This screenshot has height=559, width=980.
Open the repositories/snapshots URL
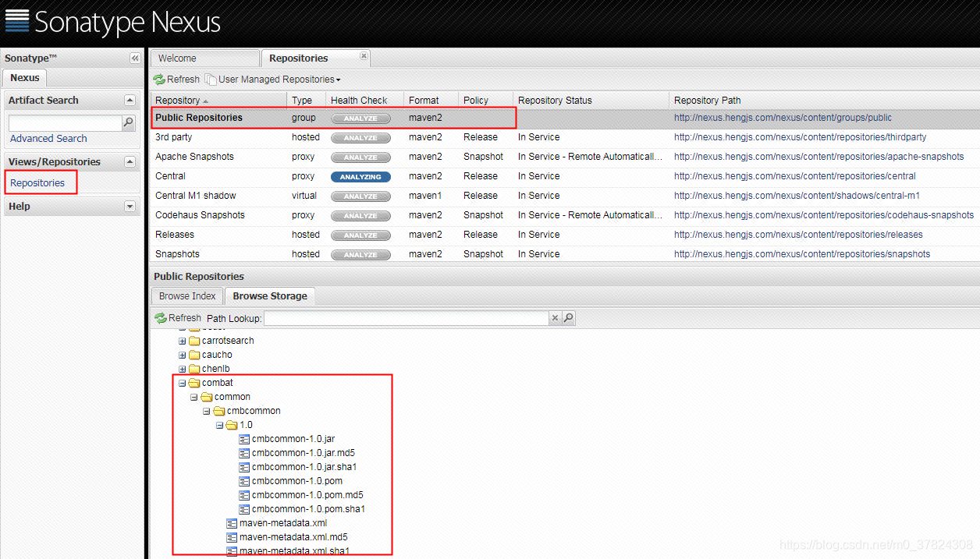pos(802,254)
